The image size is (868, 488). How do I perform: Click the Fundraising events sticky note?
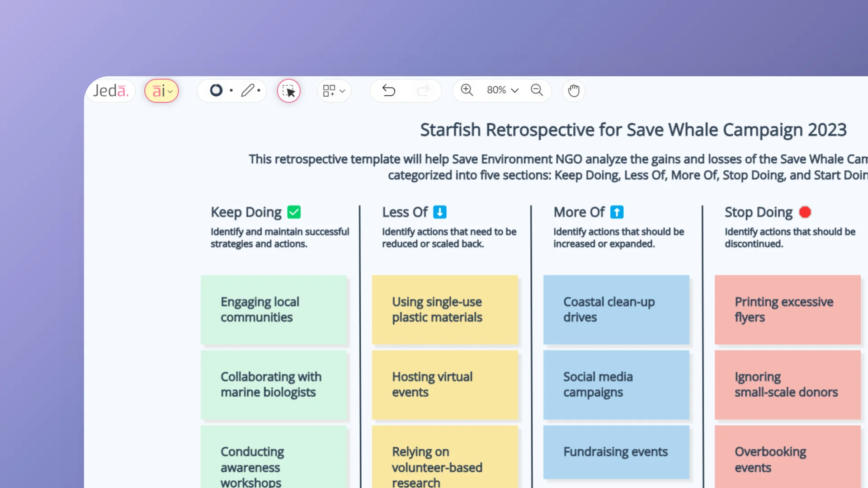[x=616, y=451]
